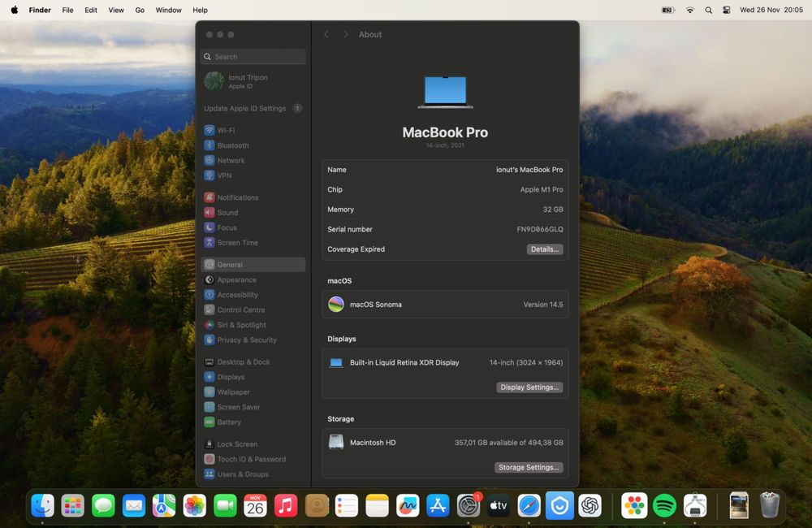Open Screen Time settings
The image size is (812, 528).
[x=253, y=242]
